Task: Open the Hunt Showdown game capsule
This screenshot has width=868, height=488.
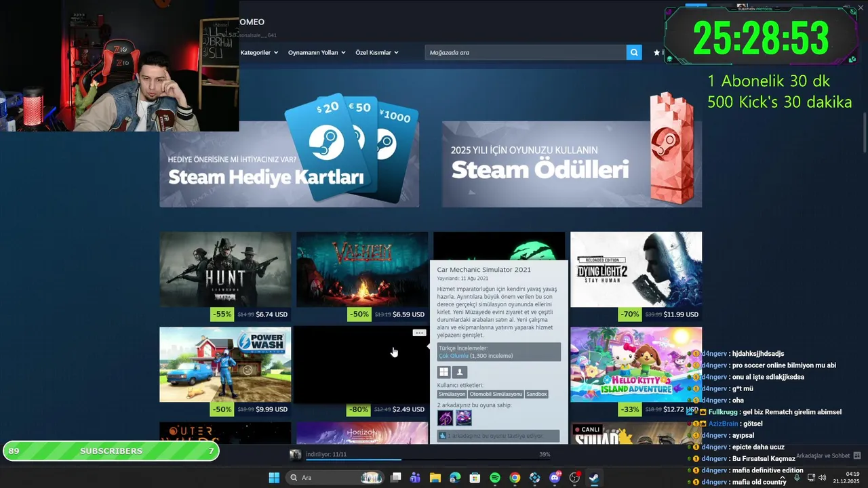Action: tap(225, 270)
